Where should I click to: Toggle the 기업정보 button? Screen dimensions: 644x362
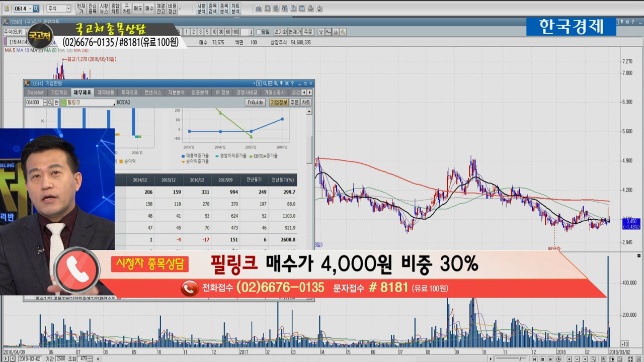pyautogui.click(x=279, y=103)
